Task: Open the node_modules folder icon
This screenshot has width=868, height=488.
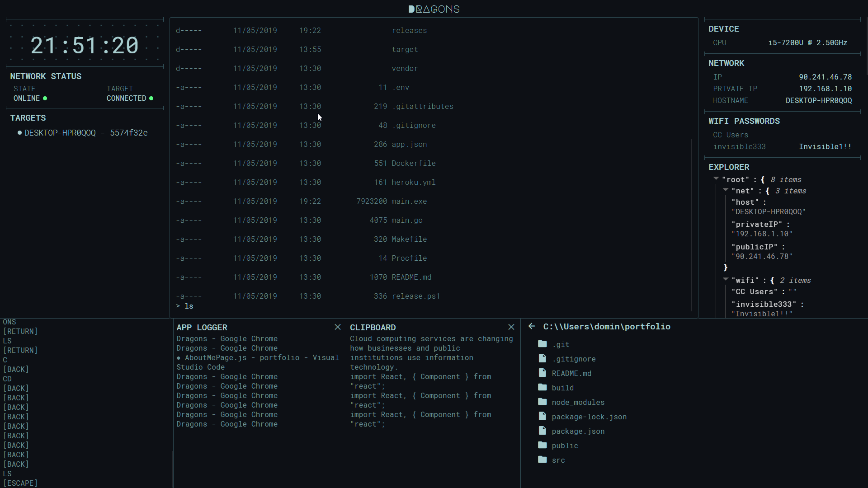Action: (x=542, y=402)
